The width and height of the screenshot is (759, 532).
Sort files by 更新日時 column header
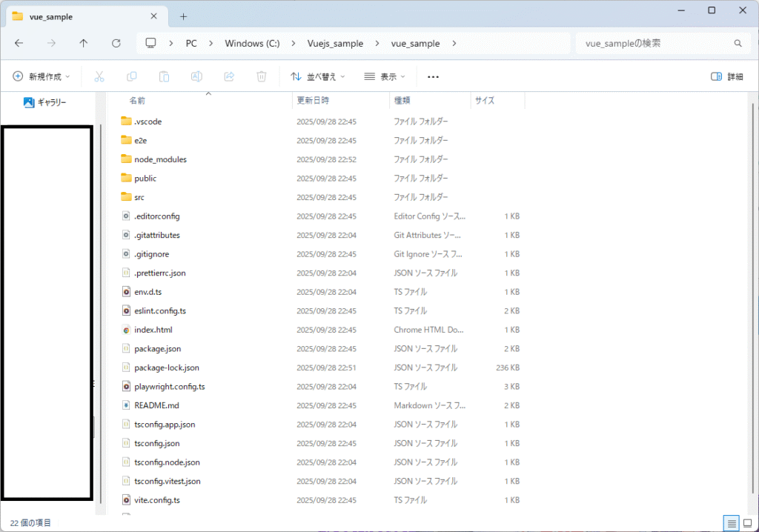click(x=314, y=100)
